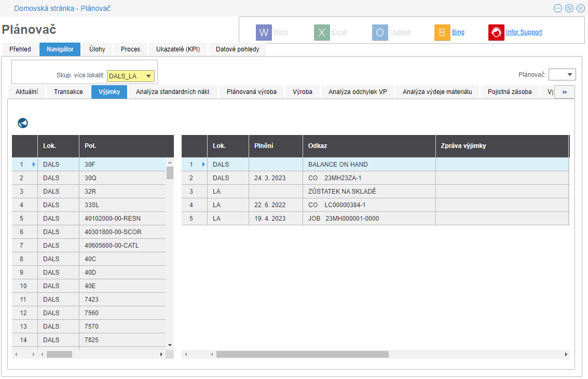Image resolution: width=588 pixels, height=379 pixels.
Task: Click the date 19. 4. 2023 cell
Action: [x=276, y=219]
